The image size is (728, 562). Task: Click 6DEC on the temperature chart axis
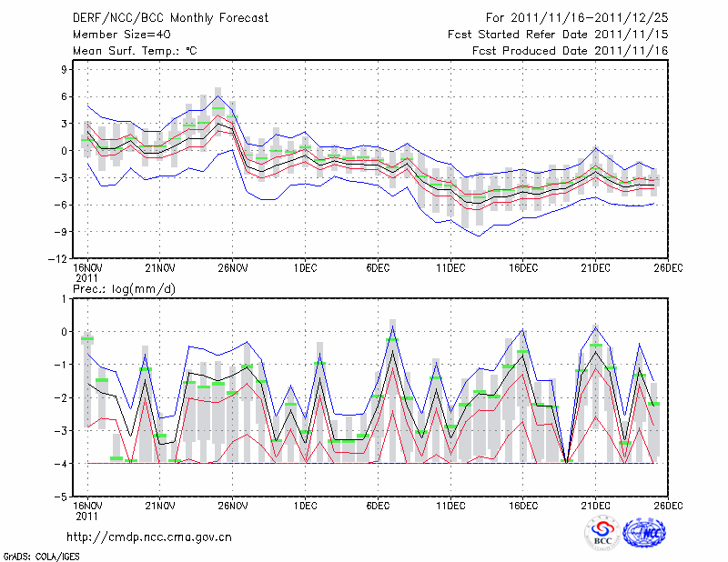point(378,268)
